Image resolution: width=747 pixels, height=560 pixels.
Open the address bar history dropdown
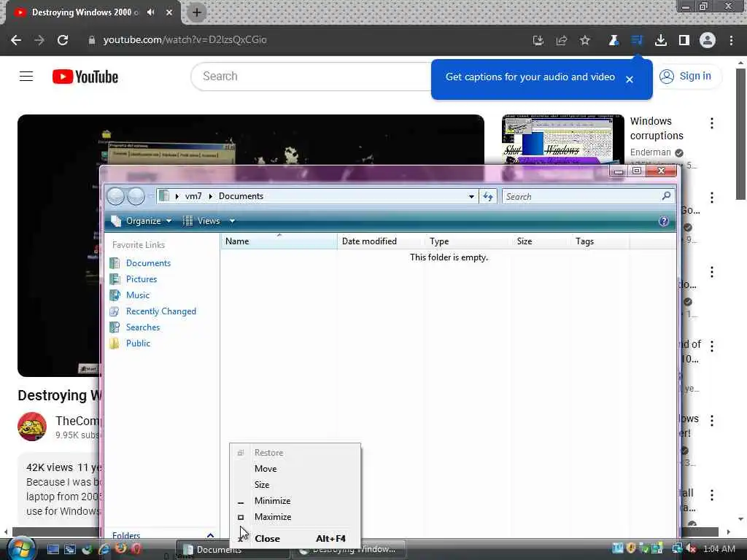[471, 196]
